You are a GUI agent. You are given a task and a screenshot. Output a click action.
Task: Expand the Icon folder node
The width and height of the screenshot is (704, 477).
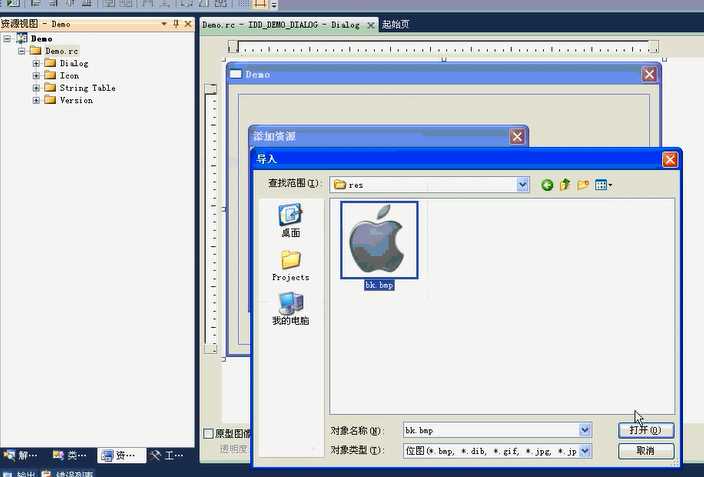(x=36, y=75)
